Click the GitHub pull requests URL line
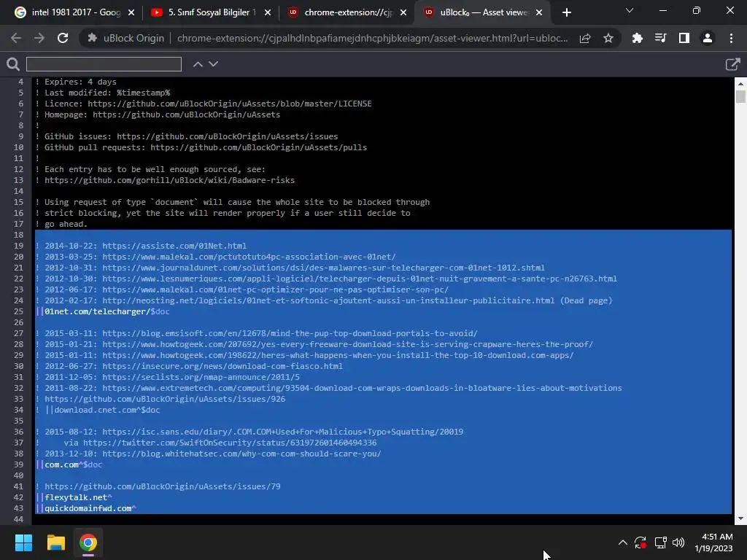The width and height of the screenshot is (747, 560). [201, 147]
